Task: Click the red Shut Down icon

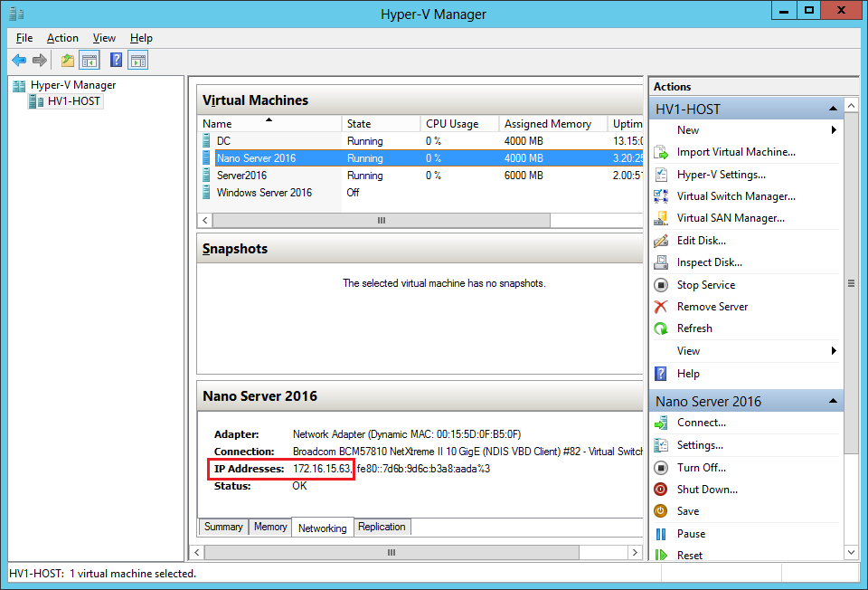Action: pyautogui.click(x=661, y=490)
